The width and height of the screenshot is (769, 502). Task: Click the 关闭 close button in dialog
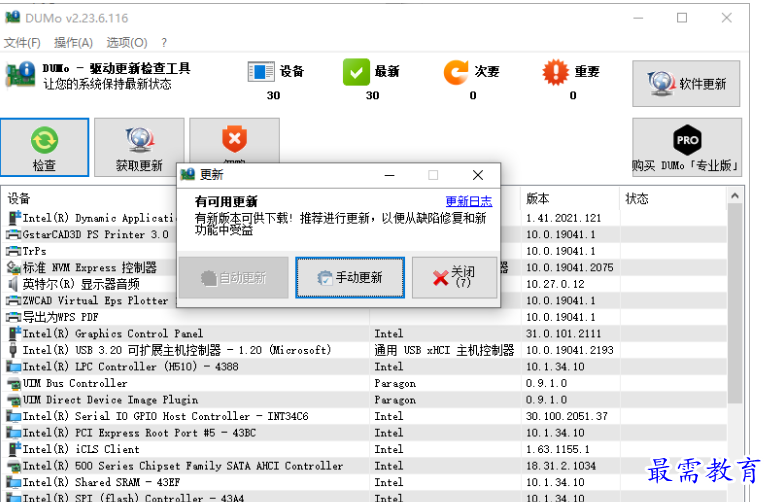(454, 277)
